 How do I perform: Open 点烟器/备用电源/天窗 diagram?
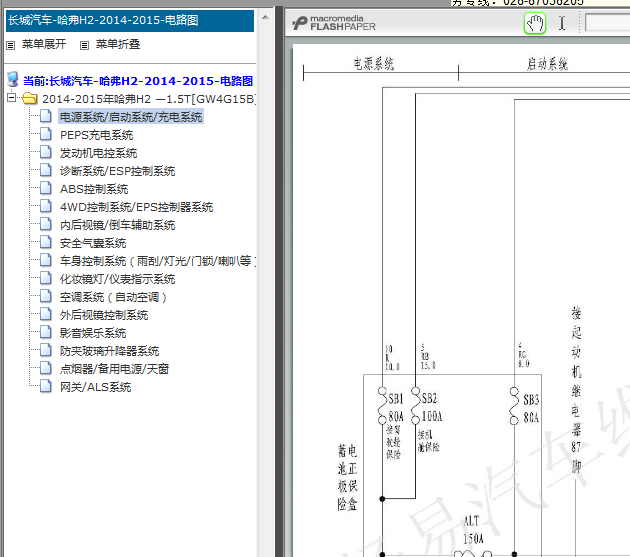114,369
